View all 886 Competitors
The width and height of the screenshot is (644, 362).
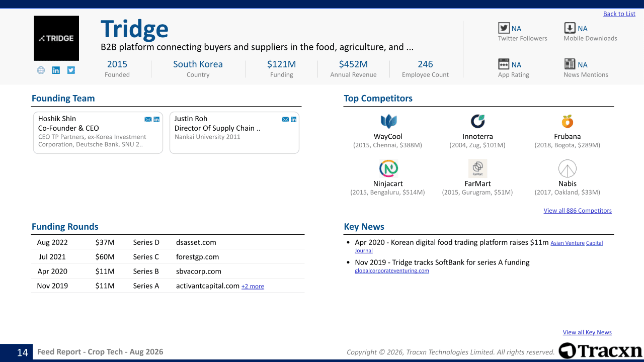pos(578,211)
